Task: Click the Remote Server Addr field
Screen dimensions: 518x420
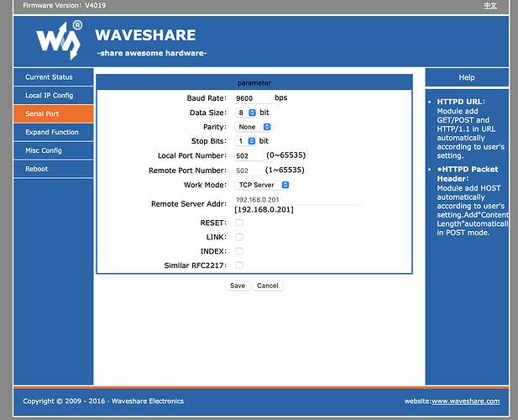Action: click(297, 199)
